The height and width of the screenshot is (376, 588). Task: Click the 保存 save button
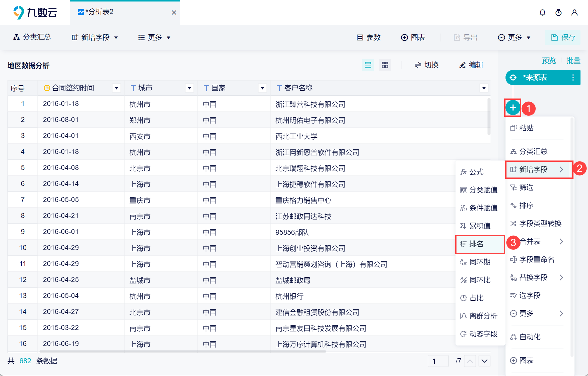pyautogui.click(x=563, y=37)
